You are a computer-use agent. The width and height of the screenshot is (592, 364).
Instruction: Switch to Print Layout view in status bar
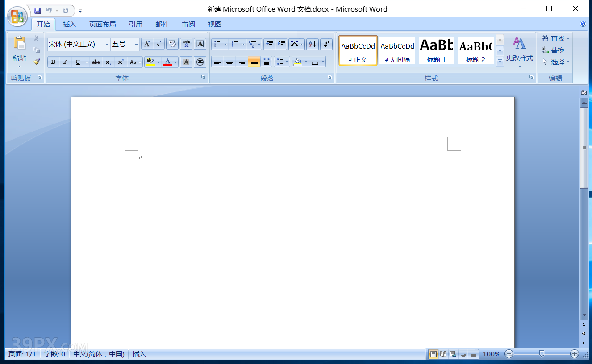433,354
